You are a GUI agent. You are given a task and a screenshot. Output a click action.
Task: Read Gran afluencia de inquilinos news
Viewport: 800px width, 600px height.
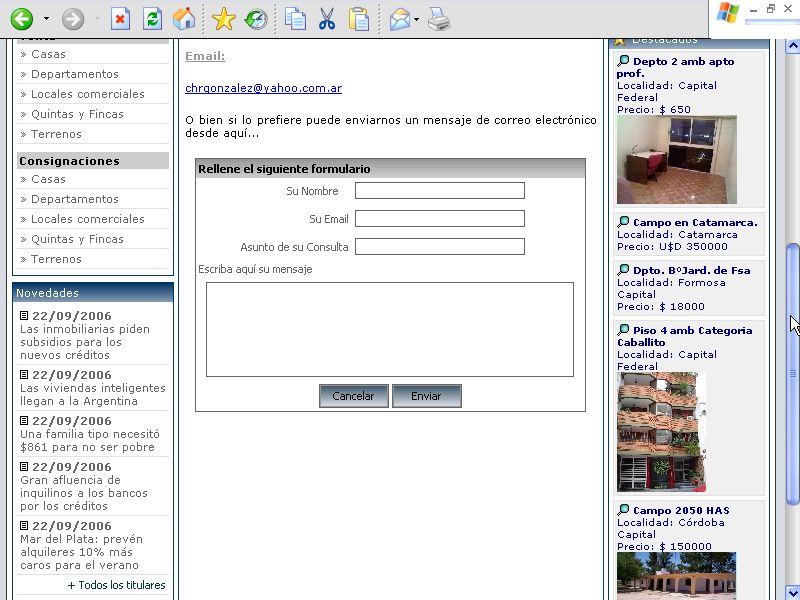[84, 493]
